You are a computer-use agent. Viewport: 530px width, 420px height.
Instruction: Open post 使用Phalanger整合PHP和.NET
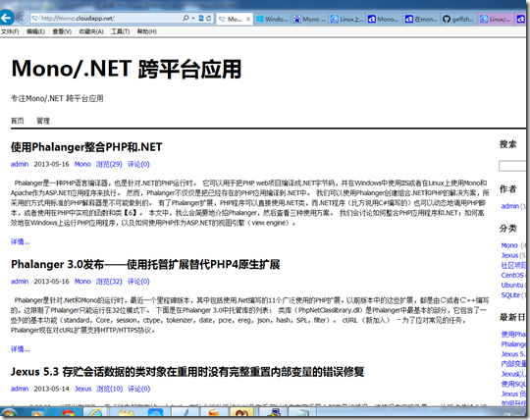pos(86,147)
